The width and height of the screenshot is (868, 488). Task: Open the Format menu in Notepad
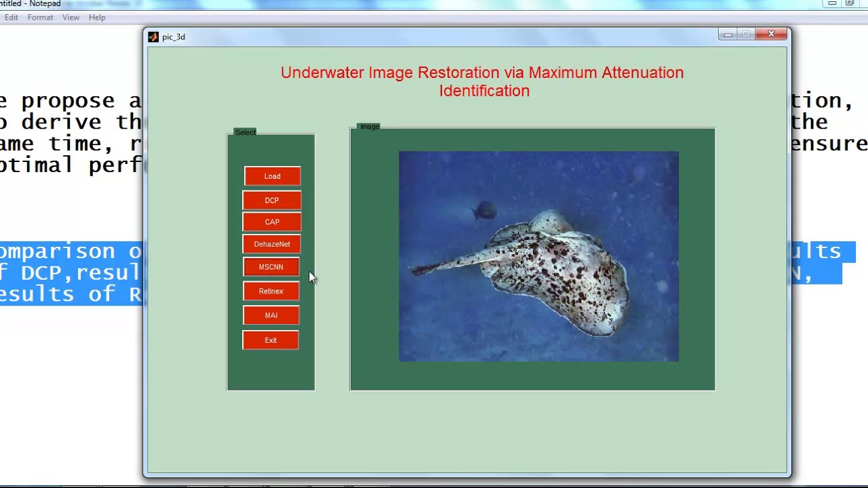40,18
